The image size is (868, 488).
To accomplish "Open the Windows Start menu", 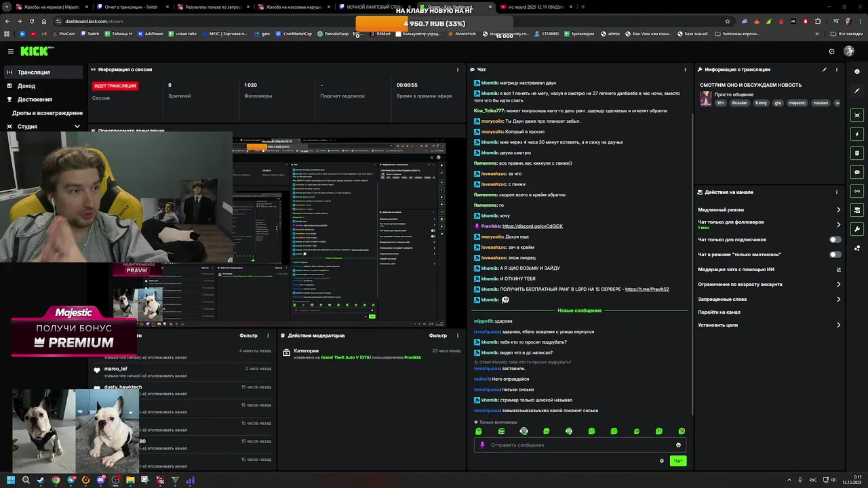I will point(10,480).
